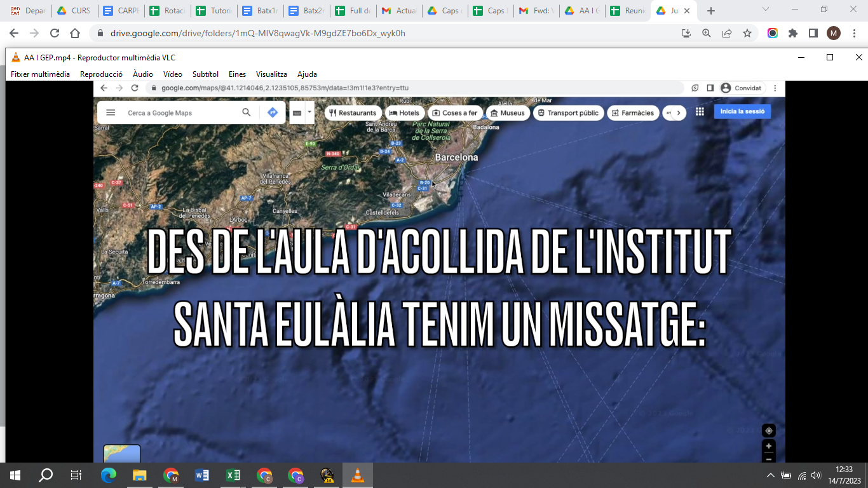Click the Chrome Extensions puzzle icon
The width and height of the screenshot is (868, 488).
tap(792, 33)
